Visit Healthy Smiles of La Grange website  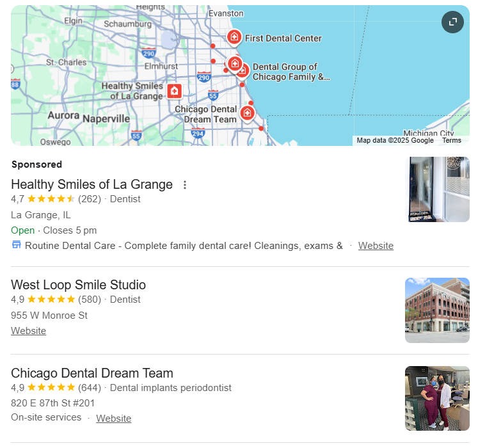click(376, 246)
